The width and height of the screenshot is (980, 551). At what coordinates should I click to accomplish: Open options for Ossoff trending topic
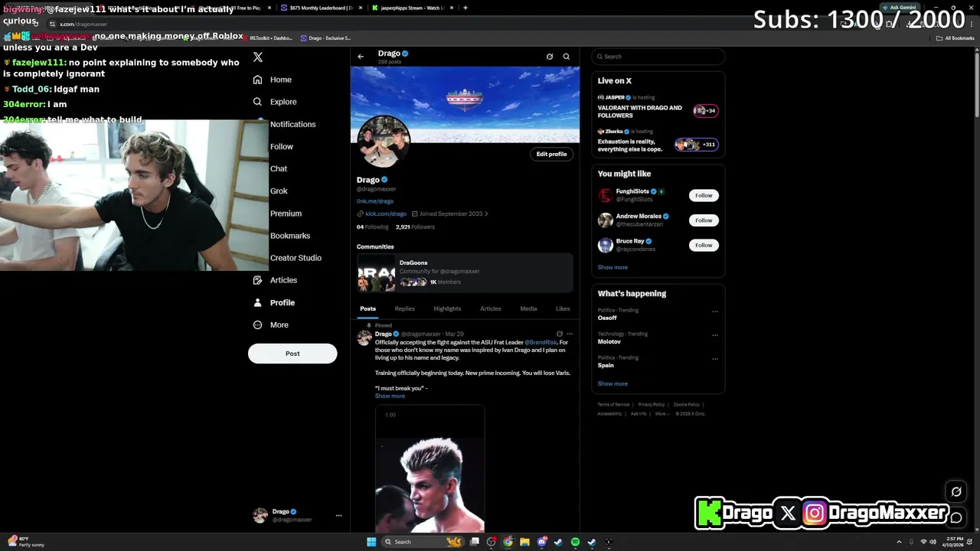(x=715, y=311)
